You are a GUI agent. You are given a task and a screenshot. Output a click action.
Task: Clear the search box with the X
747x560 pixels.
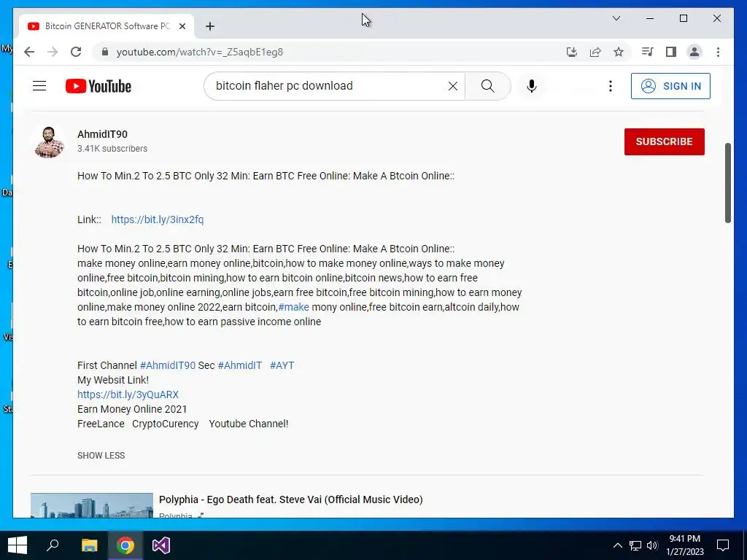(452, 86)
